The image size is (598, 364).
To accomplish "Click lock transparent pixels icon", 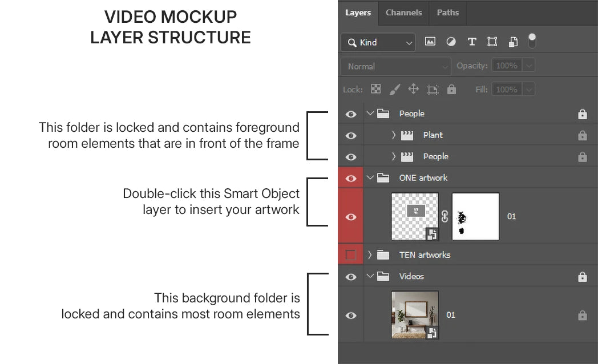I will point(375,89).
